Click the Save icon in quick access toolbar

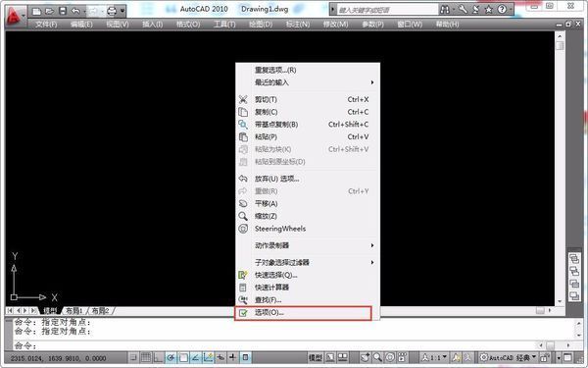(x=63, y=11)
